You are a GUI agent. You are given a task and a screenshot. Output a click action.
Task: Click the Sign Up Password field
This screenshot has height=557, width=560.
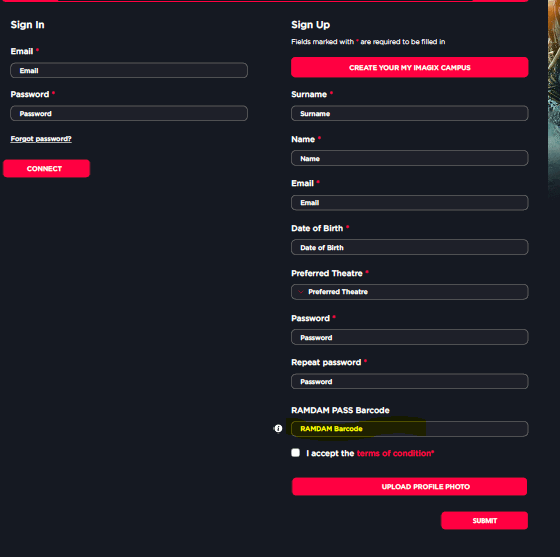tap(410, 337)
